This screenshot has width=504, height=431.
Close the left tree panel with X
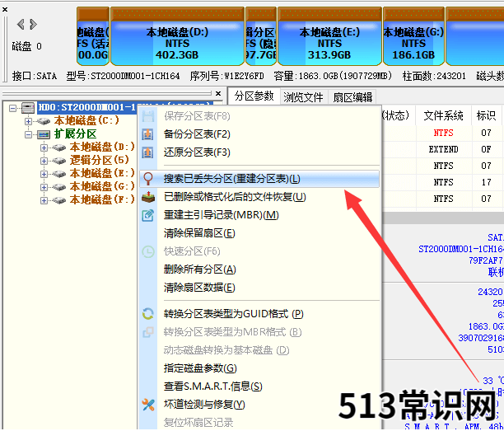pos(218,93)
